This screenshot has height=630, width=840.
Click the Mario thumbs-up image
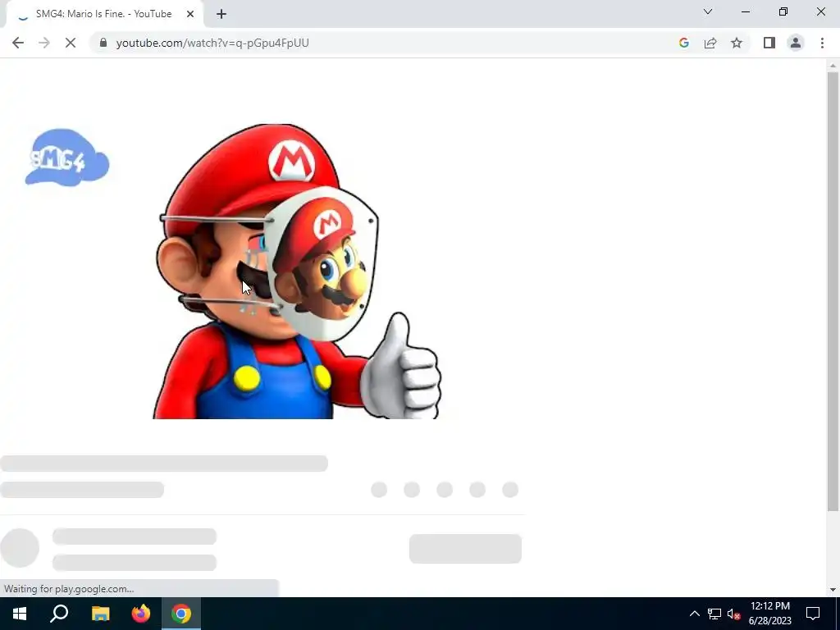pos(296,271)
